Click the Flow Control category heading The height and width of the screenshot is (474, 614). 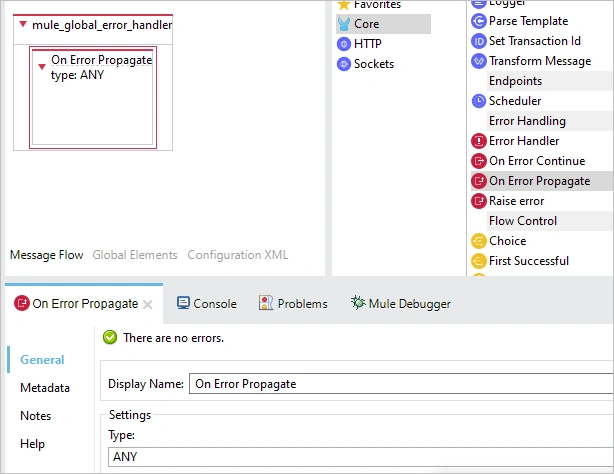(523, 221)
